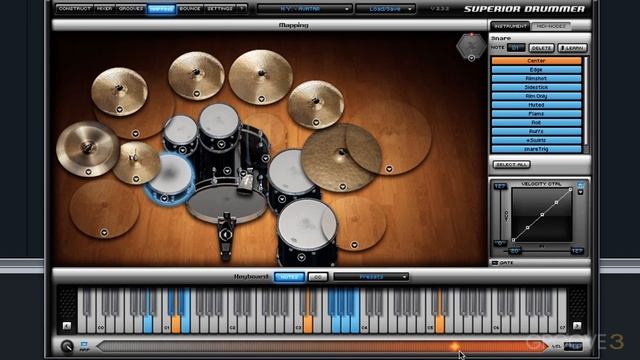Screen dimensions: 640x360
Task: Click the kick pedal beater
Action: point(225,235)
